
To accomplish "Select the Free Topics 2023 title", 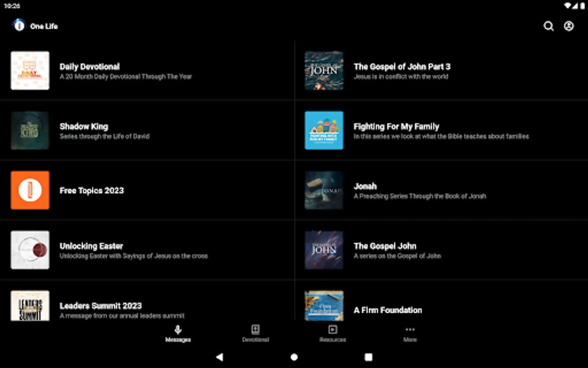I will pos(92,191).
